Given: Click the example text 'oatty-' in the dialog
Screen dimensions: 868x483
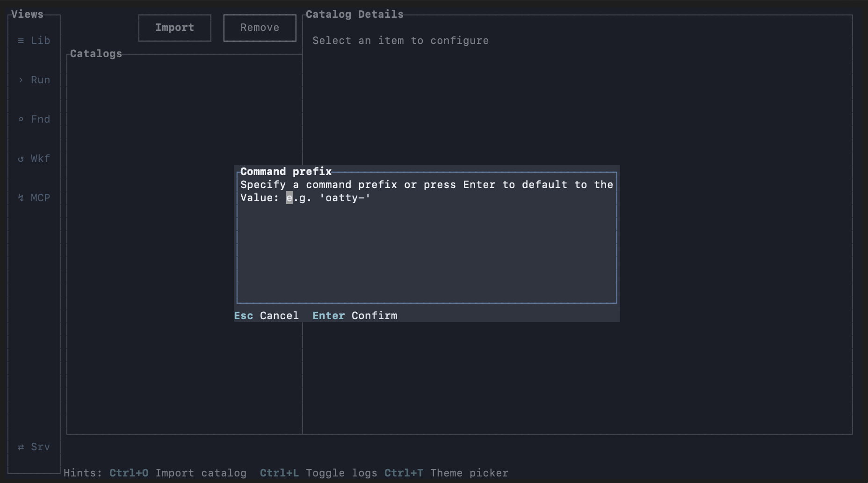Looking at the screenshot, I should point(346,198).
